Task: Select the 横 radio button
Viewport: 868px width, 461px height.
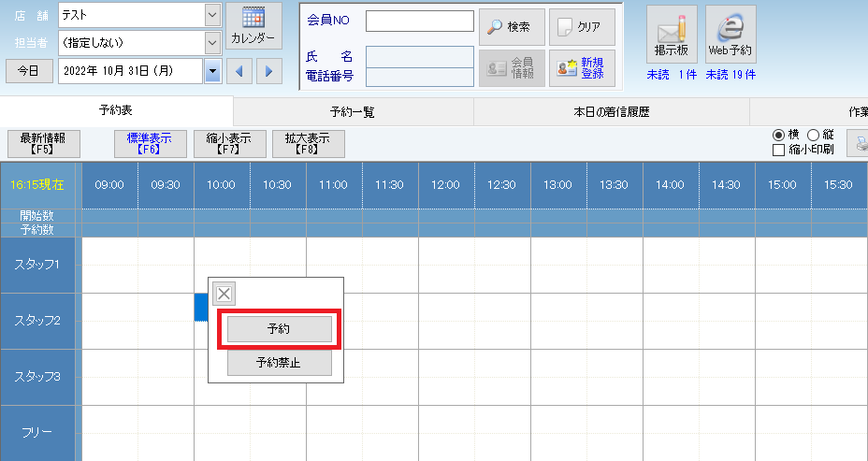Action: point(777,135)
